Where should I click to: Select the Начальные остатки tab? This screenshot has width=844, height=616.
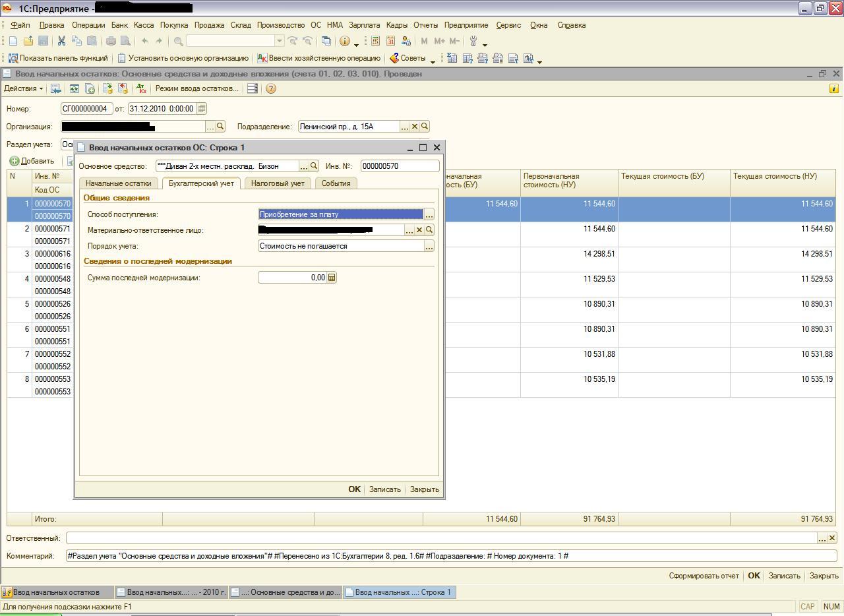pyautogui.click(x=118, y=183)
